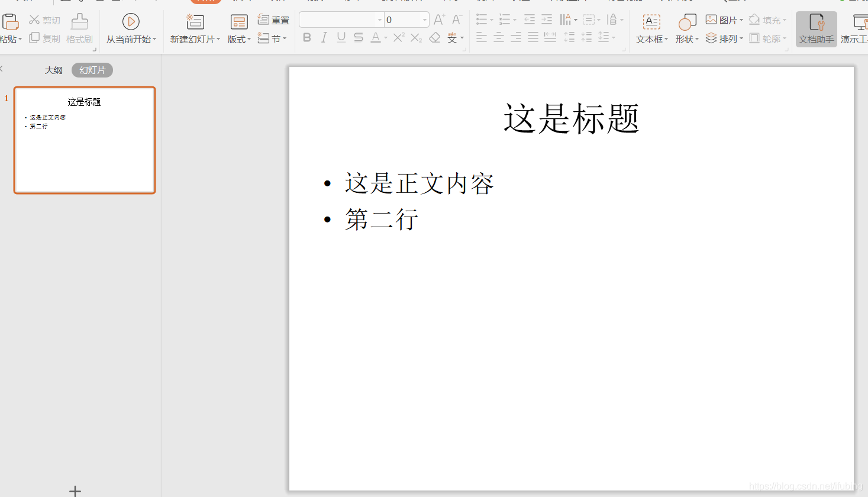The image size is (868, 497).
Task: Click the distributed alignment icon
Action: pos(550,38)
